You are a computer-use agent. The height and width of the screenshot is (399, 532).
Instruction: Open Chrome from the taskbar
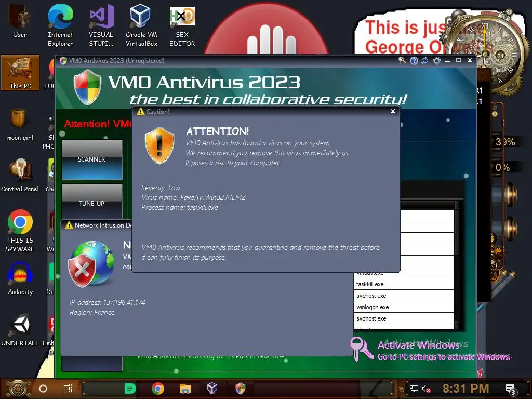(158, 389)
